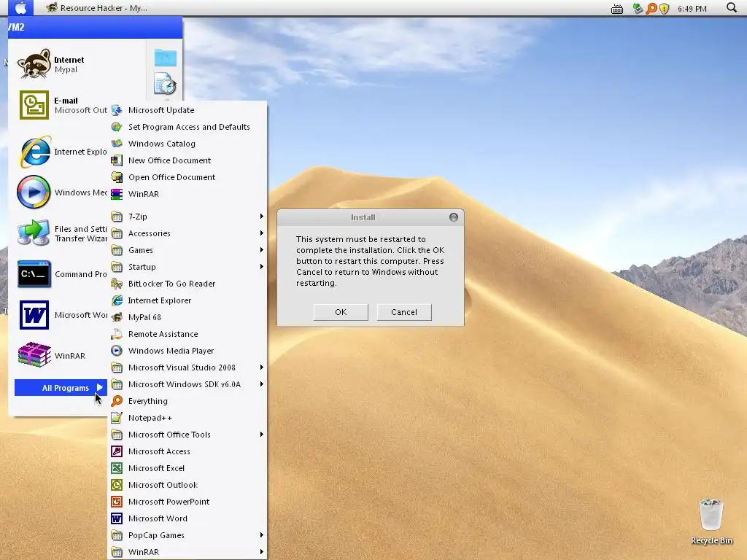Expand Microsoft Visual Studio 2008 submenu
747x560 pixels.
(187, 367)
